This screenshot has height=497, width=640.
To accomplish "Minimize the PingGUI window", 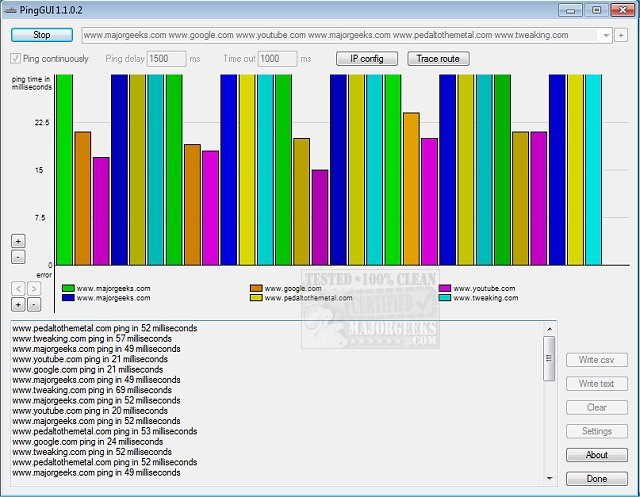I will [570, 10].
